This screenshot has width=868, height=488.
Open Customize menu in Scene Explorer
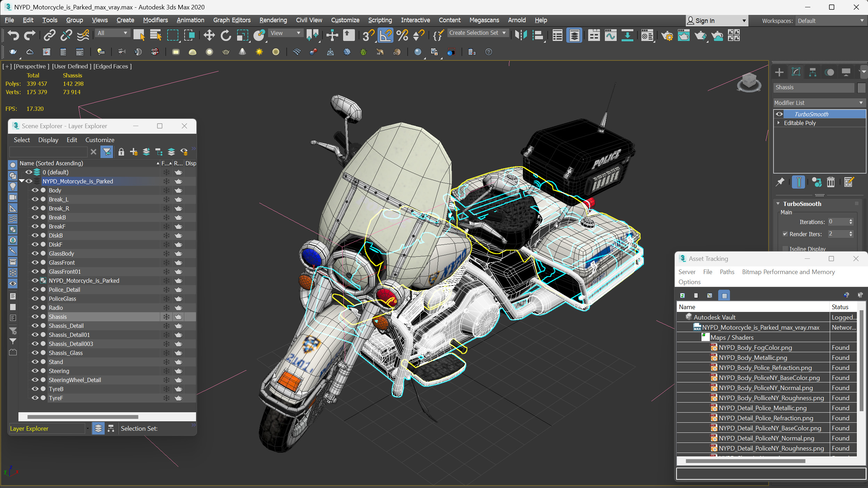100,140
